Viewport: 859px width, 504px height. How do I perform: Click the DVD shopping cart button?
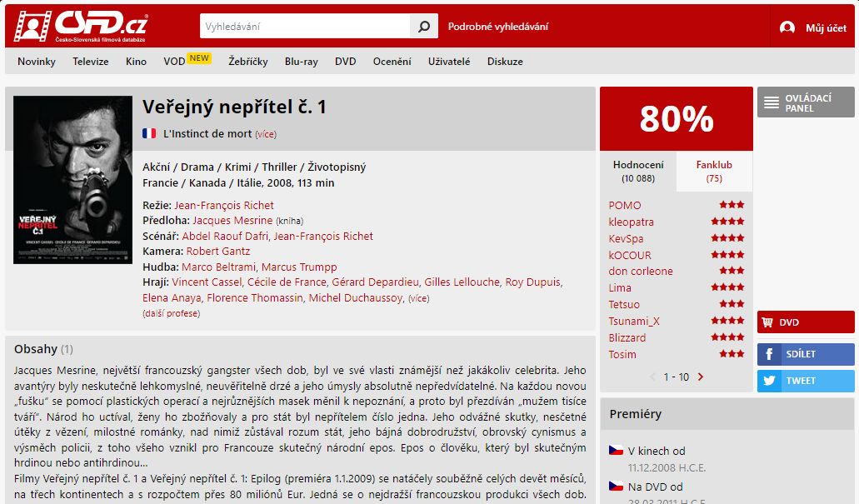(806, 322)
